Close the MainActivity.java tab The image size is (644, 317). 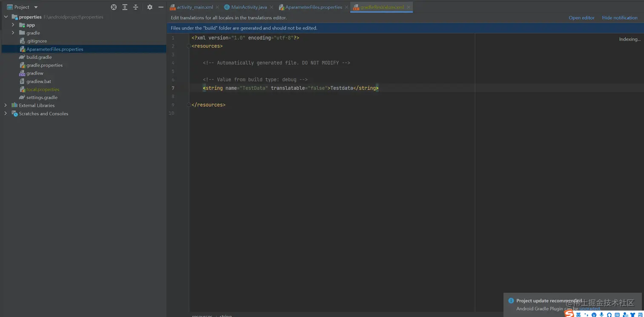pyautogui.click(x=271, y=7)
